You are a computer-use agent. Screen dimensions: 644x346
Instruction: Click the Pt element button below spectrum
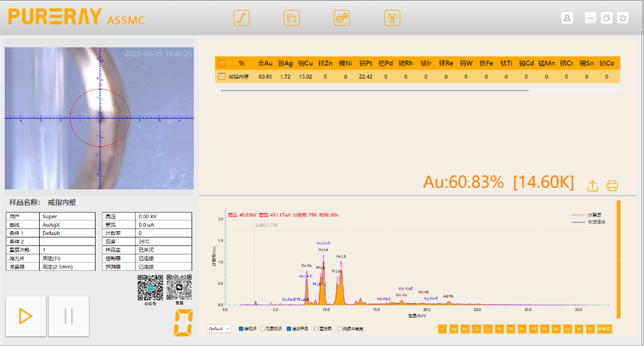pos(545,329)
